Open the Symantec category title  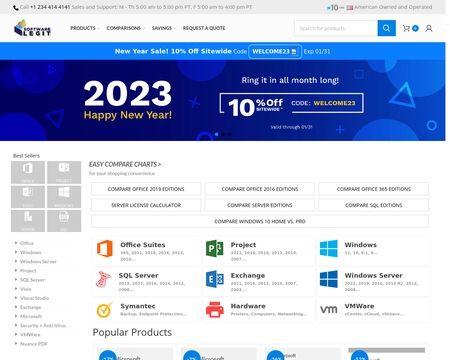[138, 306]
